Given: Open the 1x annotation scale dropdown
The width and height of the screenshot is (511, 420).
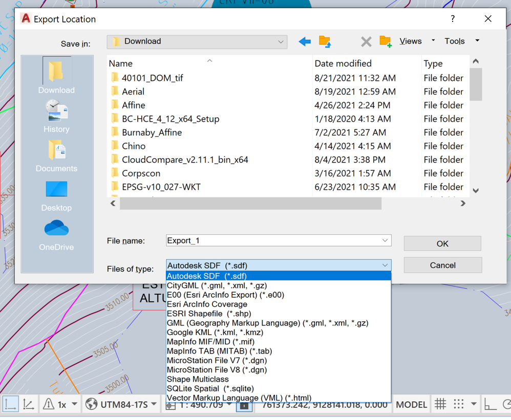Looking at the screenshot, I should 75,404.
